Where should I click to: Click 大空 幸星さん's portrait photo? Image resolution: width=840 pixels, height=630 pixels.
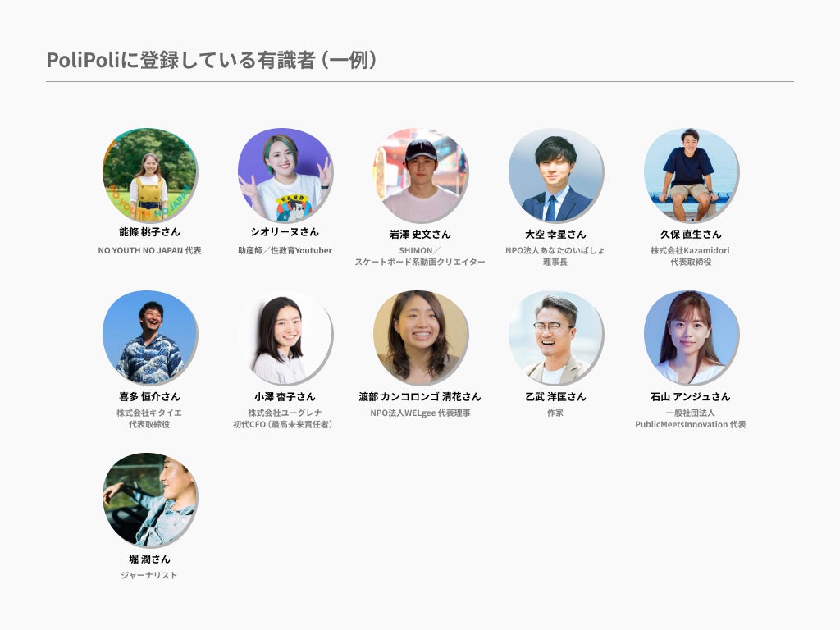(555, 176)
